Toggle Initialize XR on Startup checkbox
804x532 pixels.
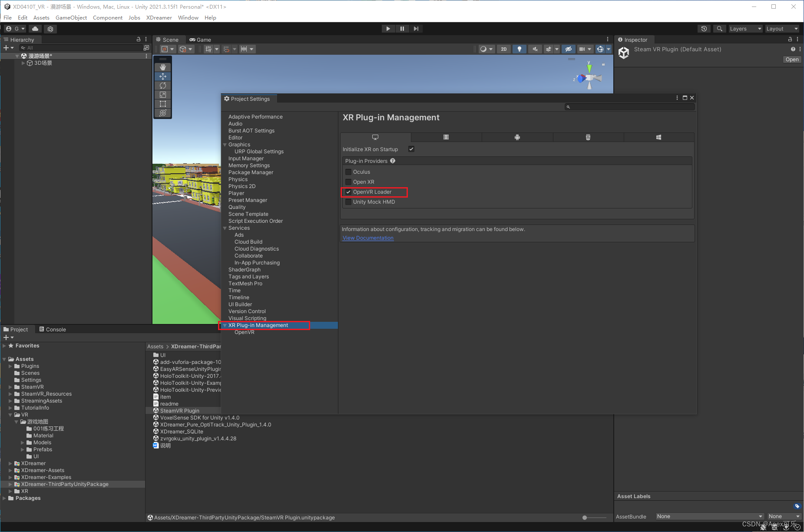411,149
